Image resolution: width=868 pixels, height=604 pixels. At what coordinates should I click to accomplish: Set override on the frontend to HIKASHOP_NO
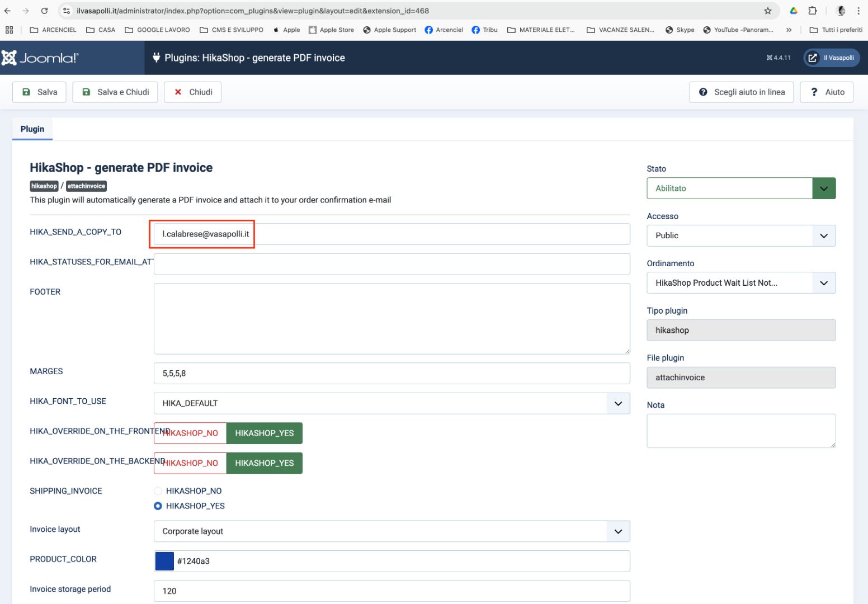(x=190, y=433)
